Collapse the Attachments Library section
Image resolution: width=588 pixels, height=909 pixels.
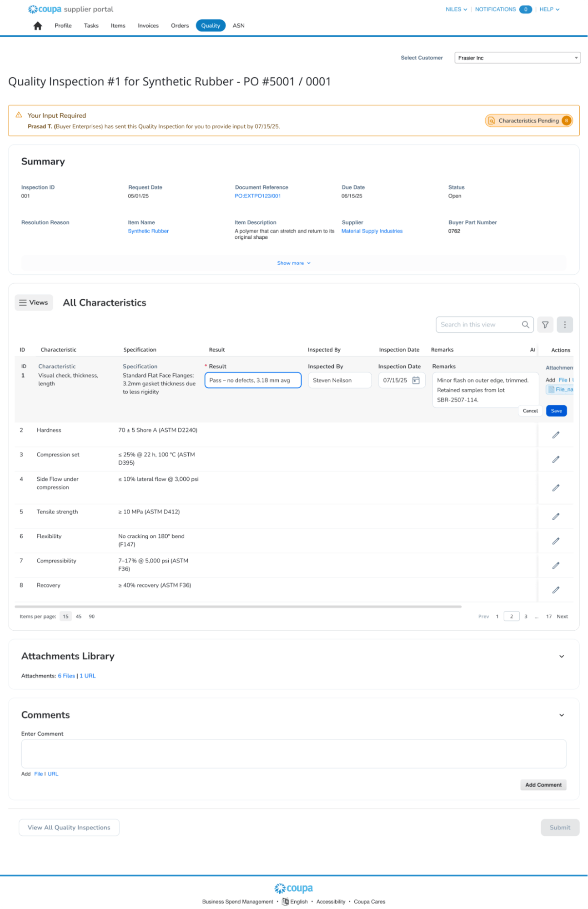[562, 657]
